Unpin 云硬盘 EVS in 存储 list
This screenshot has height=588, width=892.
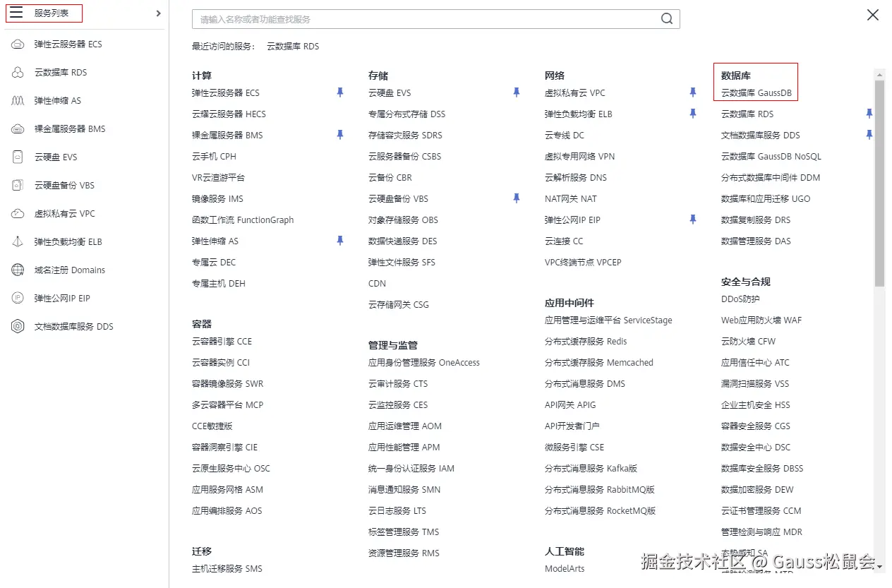[517, 92]
